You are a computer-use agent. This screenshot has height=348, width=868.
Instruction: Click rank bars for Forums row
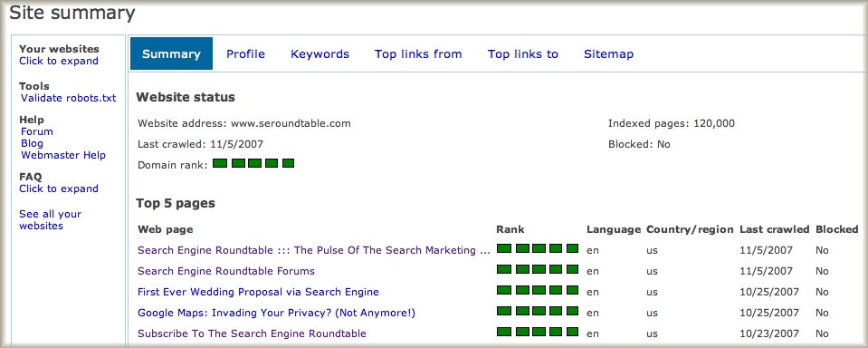tap(537, 269)
